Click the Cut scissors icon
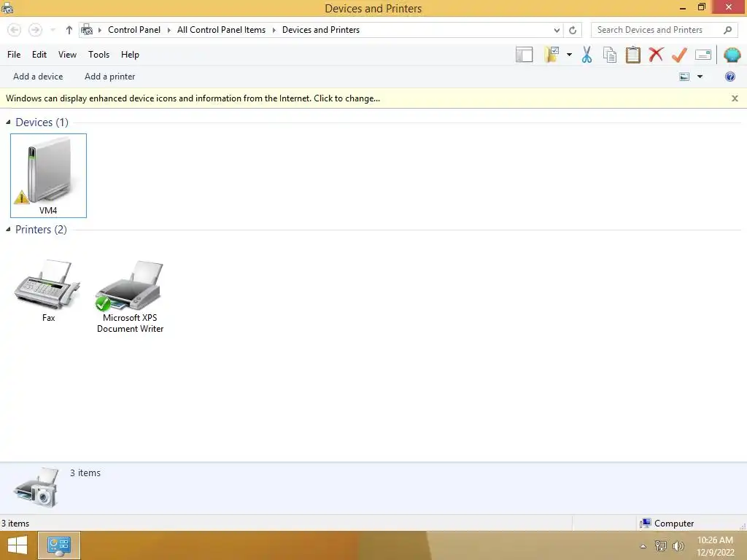Image resolution: width=747 pixels, height=560 pixels. pyautogui.click(x=587, y=55)
